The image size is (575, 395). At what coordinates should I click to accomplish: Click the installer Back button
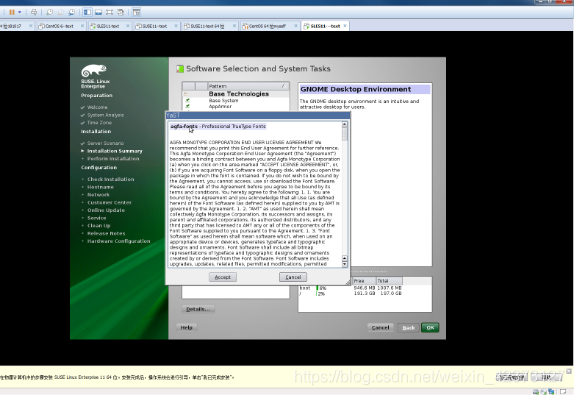[x=408, y=328]
